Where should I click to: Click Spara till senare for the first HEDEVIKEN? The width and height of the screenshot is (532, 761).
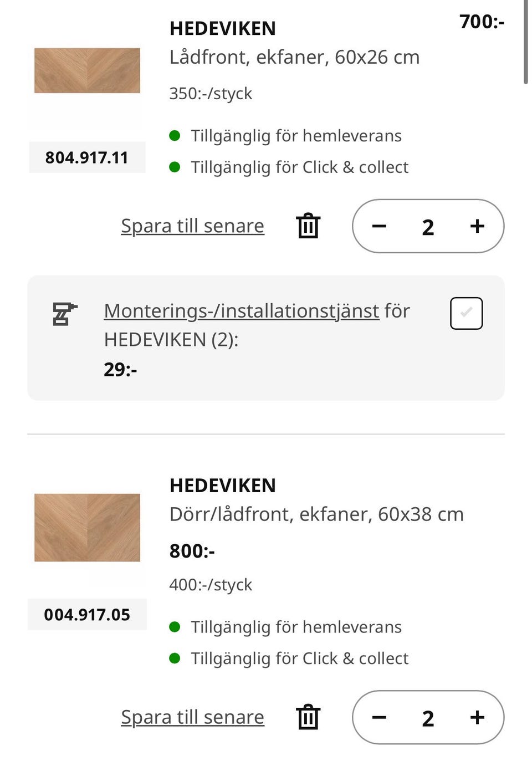(x=192, y=226)
